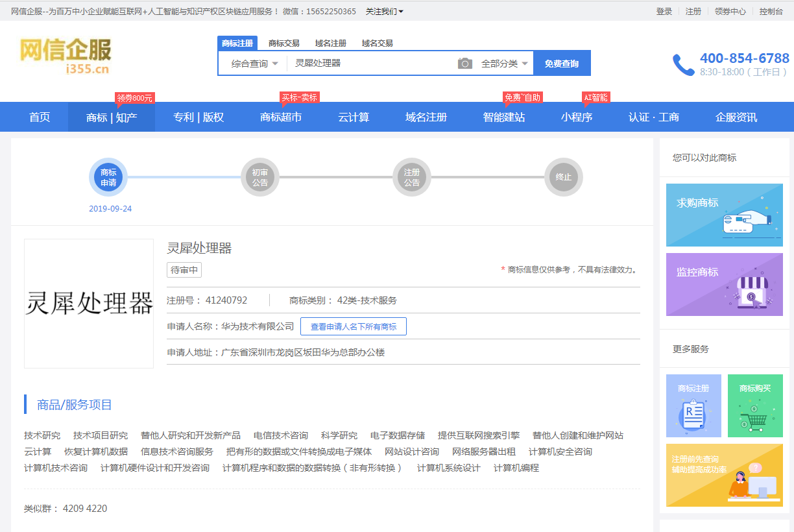The width and height of the screenshot is (794, 532).
Task: Expand the 全部分类 category dropdown
Action: [x=504, y=64]
